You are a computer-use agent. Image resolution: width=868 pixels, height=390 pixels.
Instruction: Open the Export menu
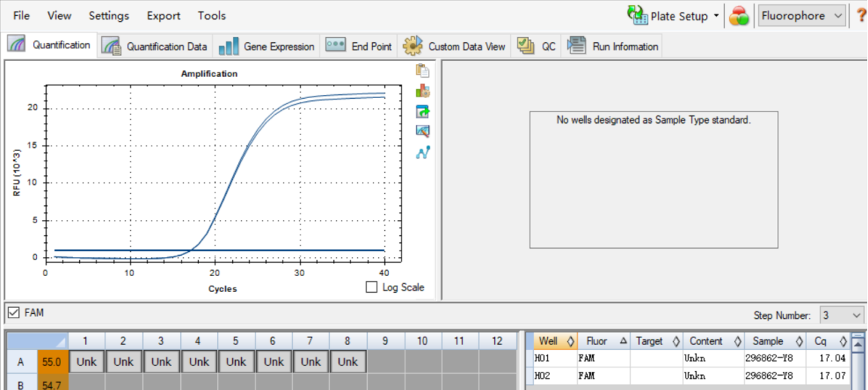[164, 16]
